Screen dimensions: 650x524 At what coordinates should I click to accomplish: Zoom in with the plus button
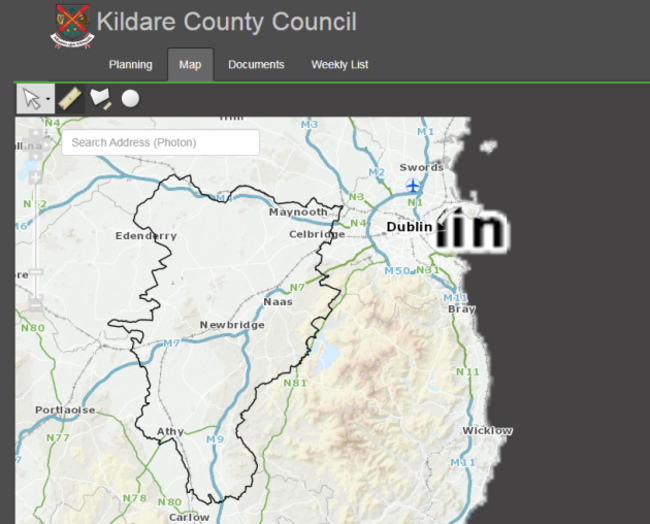point(36,177)
